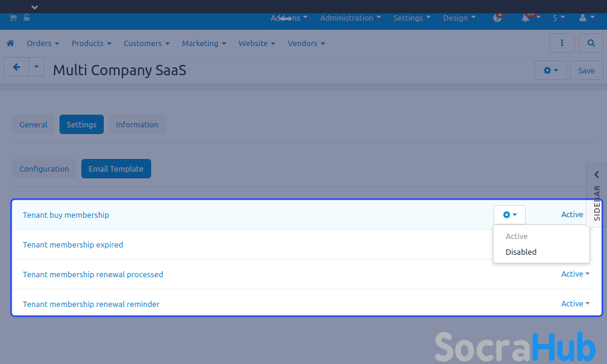Click the home icon in navigation bar
This screenshot has height=364, width=607.
pyautogui.click(x=10, y=44)
